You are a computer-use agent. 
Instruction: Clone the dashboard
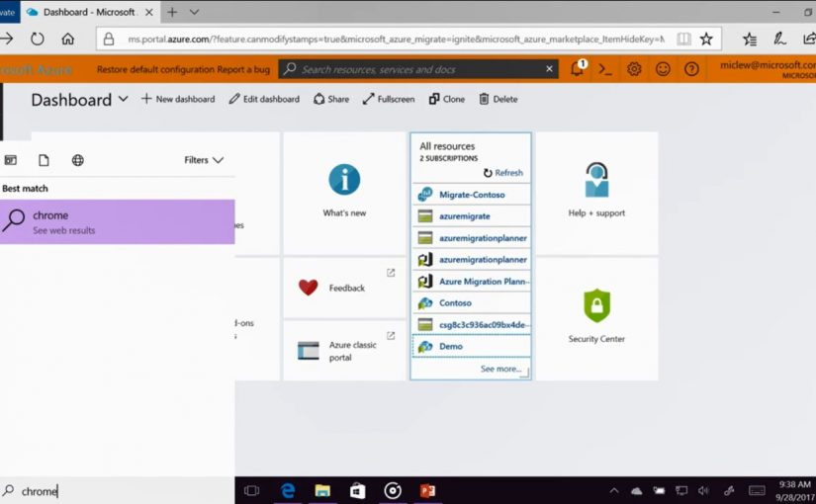(447, 99)
